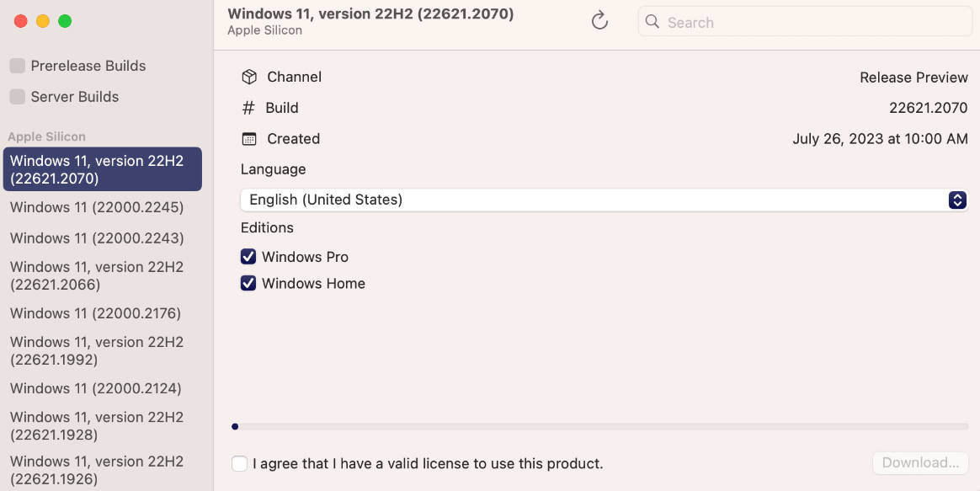Select Windows 11 22H2 (22621.1992) build

(97, 350)
